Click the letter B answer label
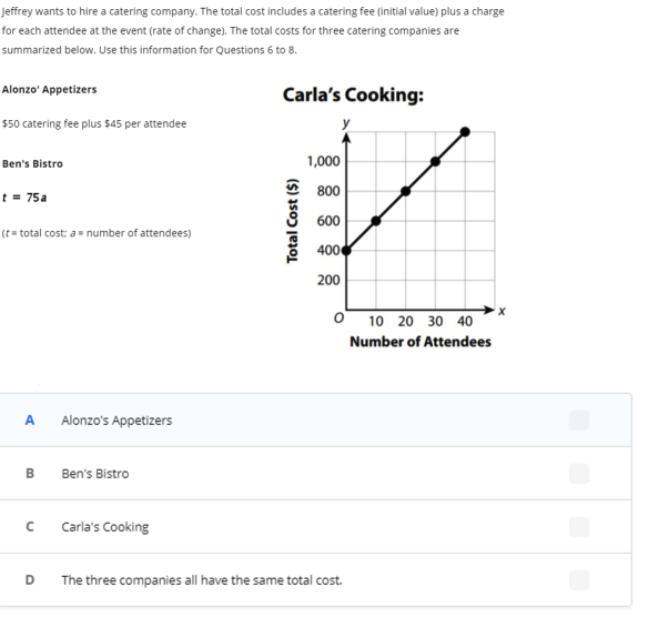 pos(29,474)
